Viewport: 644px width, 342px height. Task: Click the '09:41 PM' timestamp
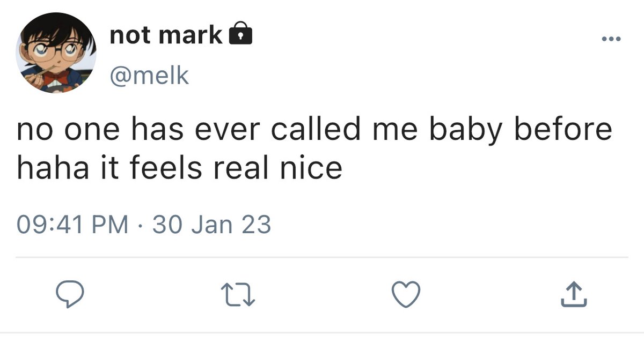pyautogui.click(x=73, y=224)
